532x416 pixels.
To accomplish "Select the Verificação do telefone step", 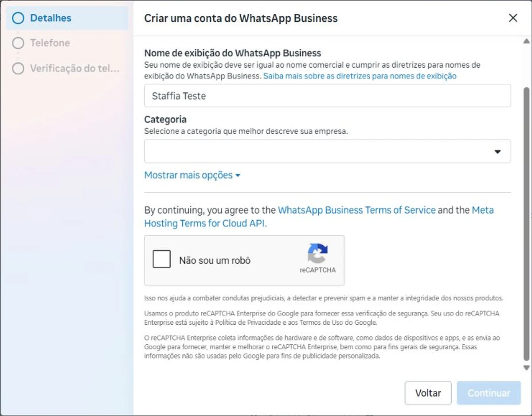I will [x=67, y=69].
